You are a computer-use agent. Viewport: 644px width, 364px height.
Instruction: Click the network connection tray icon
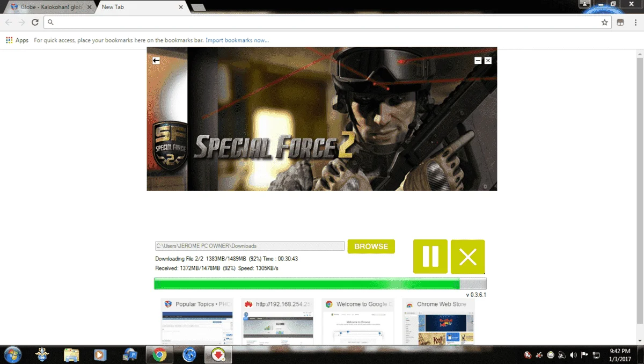(x=596, y=355)
